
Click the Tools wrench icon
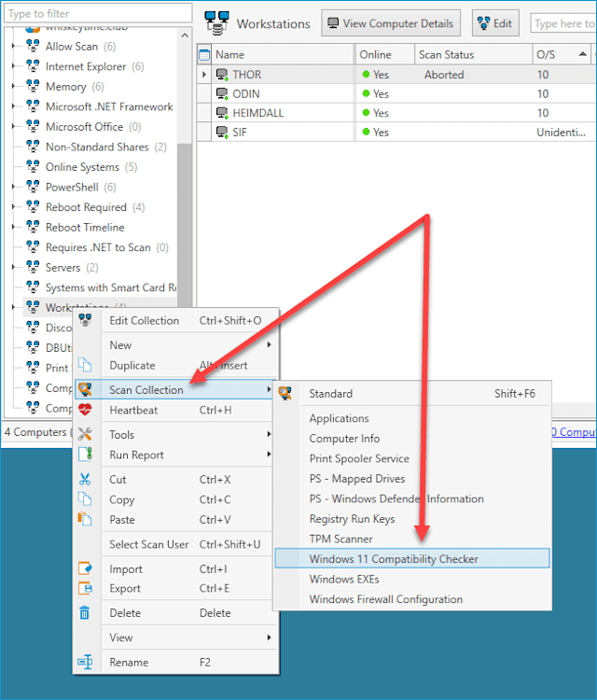tap(85, 434)
